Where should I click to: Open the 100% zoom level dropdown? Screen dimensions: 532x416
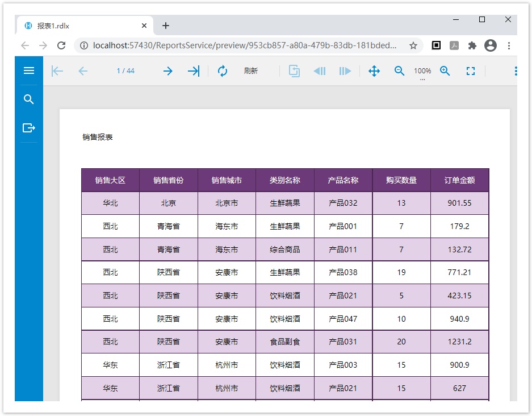(x=422, y=72)
